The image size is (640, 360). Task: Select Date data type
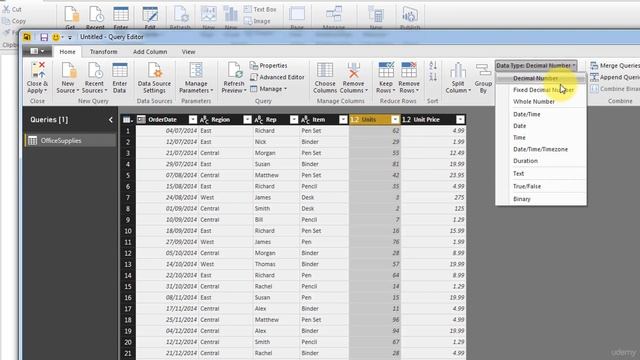541,126
